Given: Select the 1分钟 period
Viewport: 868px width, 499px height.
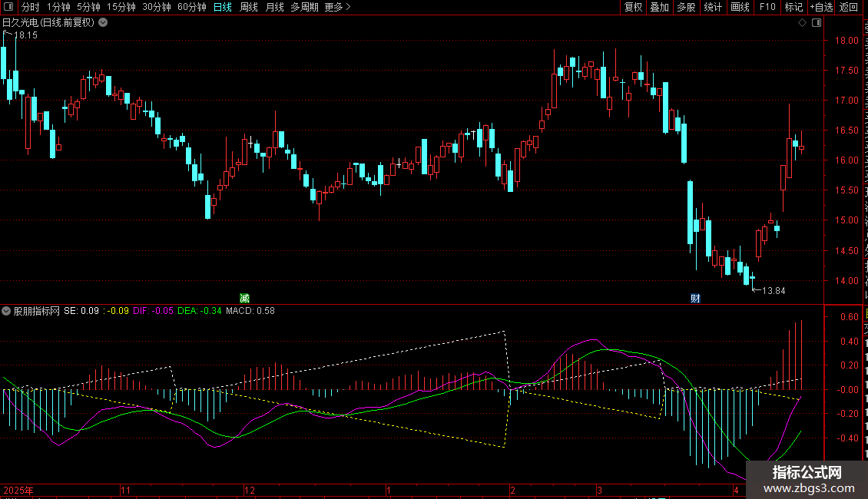Looking at the screenshot, I should click(58, 7).
